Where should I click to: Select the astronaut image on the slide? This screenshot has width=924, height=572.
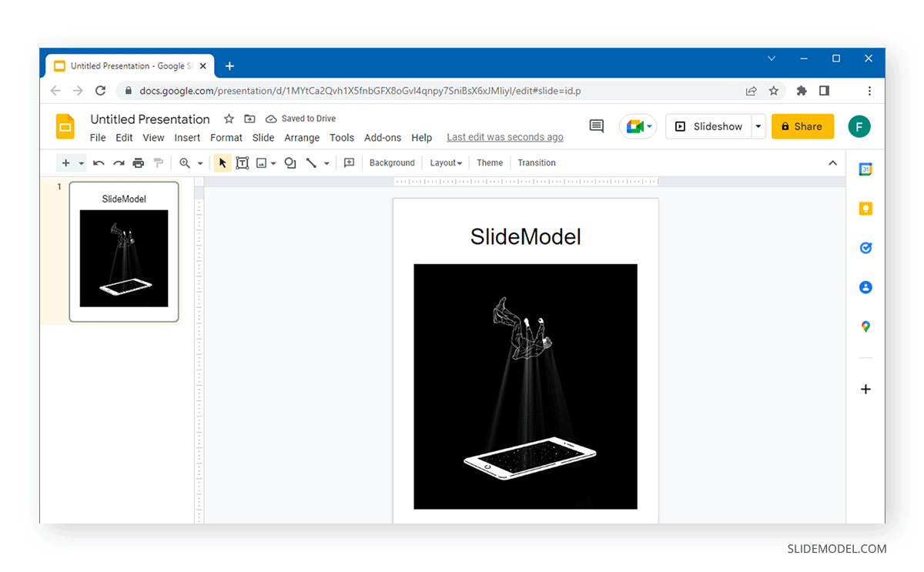coord(526,386)
